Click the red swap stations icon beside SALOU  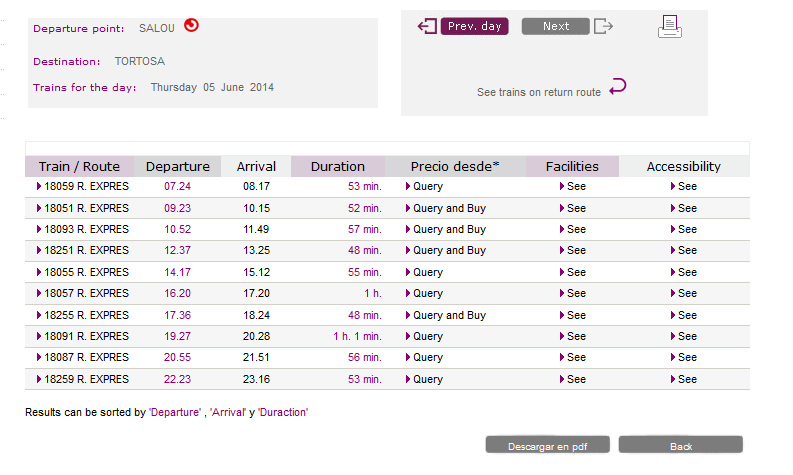(191, 25)
